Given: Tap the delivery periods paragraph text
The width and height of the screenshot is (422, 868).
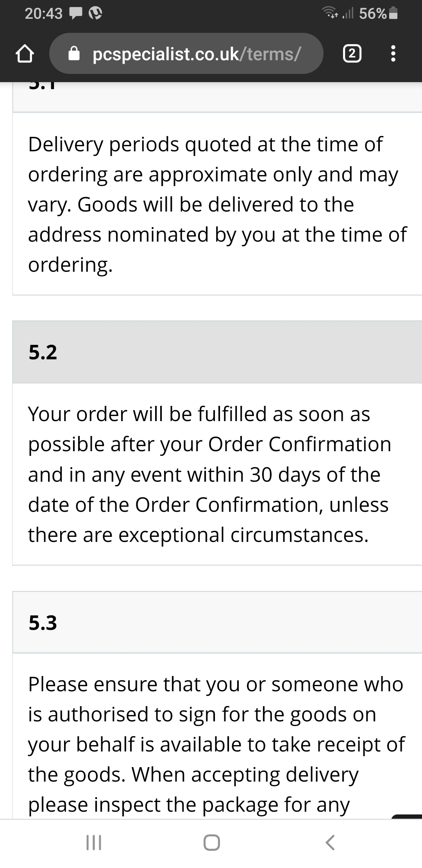Looking at the screenshot, I should point(217,204).
